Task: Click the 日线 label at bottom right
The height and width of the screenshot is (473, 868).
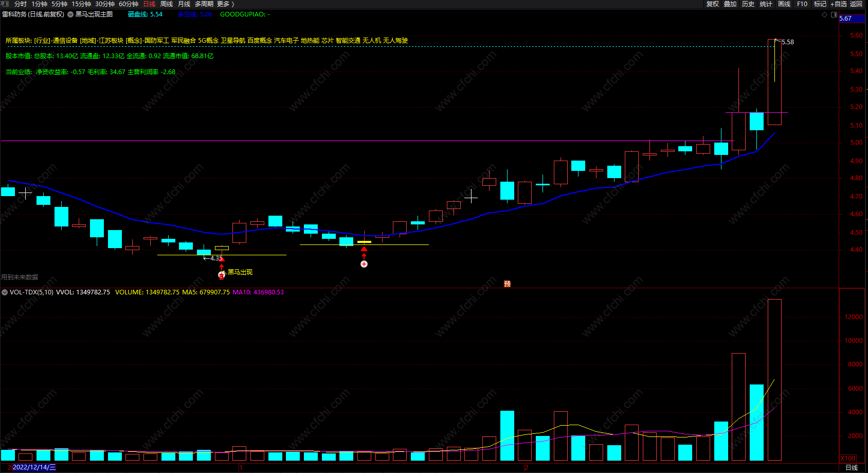Action: click(x=852, y=467)
